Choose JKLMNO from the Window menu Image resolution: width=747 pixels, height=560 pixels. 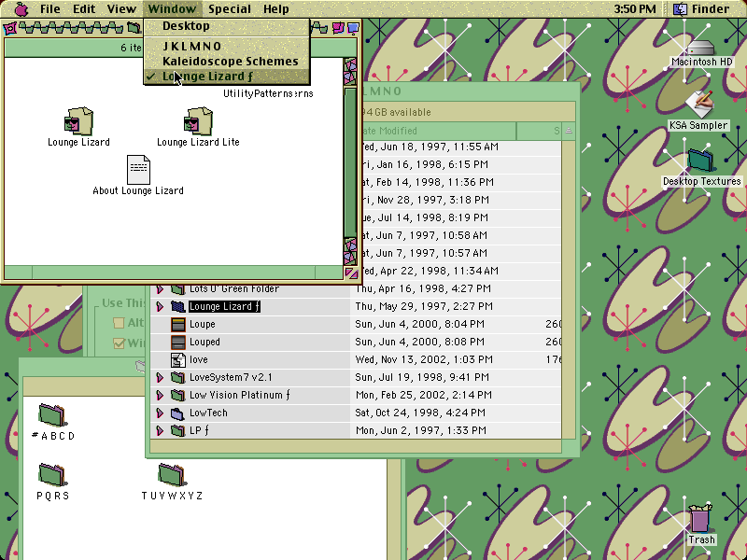[227, 46]
